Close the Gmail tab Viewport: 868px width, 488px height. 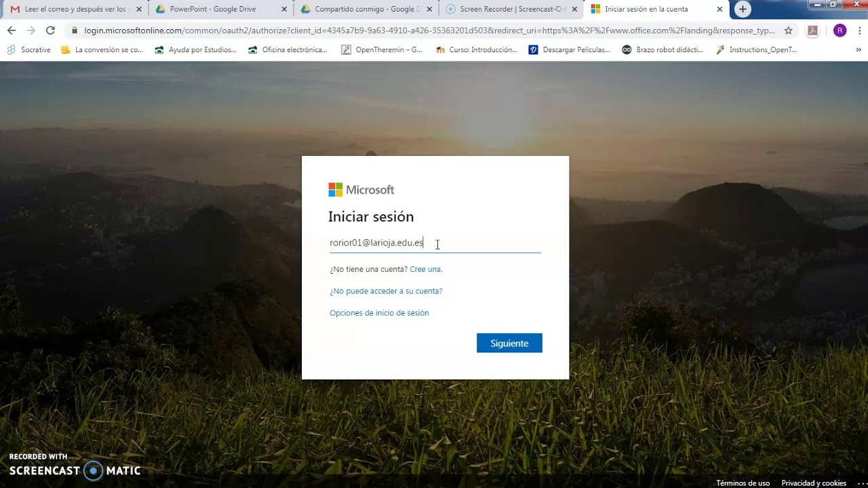(x=139, y=9)
